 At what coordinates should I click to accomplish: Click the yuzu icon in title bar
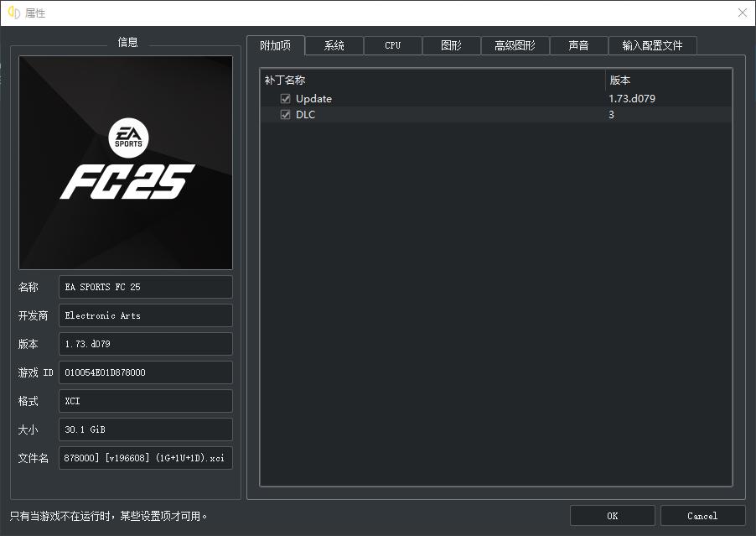(x=14, y=13)
